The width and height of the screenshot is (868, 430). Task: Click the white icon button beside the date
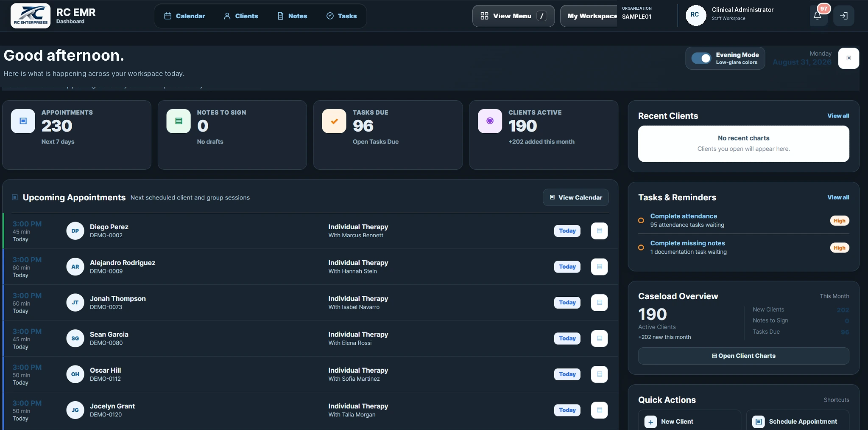848,58
